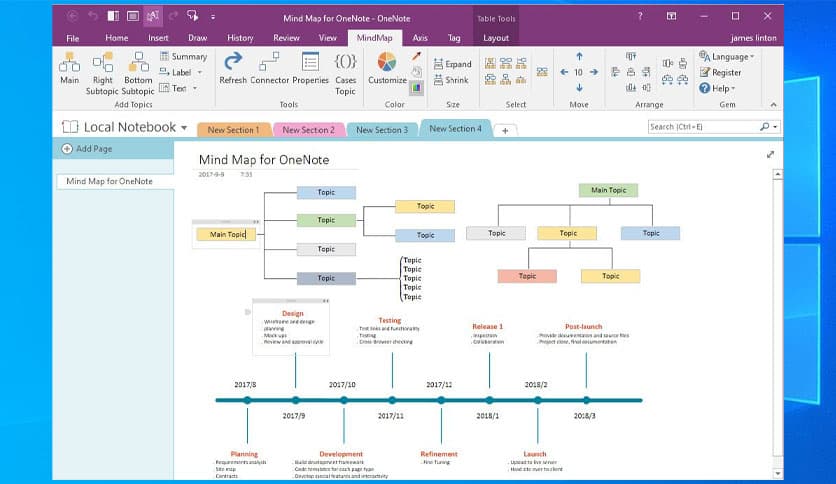This screenshot has width=836, height=484.
Task: Click the green Main Topic box
Action: (x=608, y=190)
